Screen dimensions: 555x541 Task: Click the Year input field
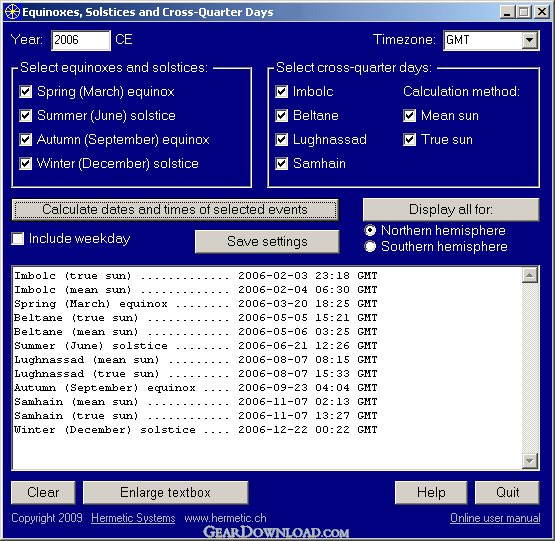tap(81, 40)
